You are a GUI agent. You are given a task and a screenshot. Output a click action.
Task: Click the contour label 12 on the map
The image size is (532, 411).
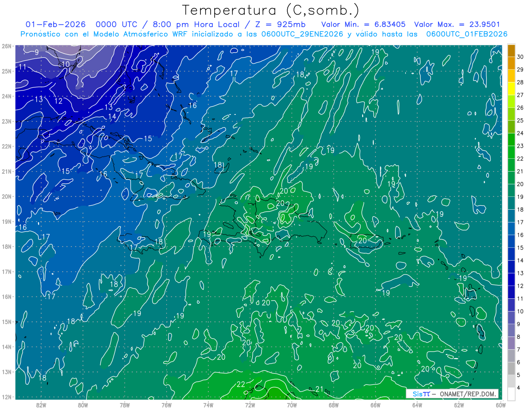[x=59, y=101]
